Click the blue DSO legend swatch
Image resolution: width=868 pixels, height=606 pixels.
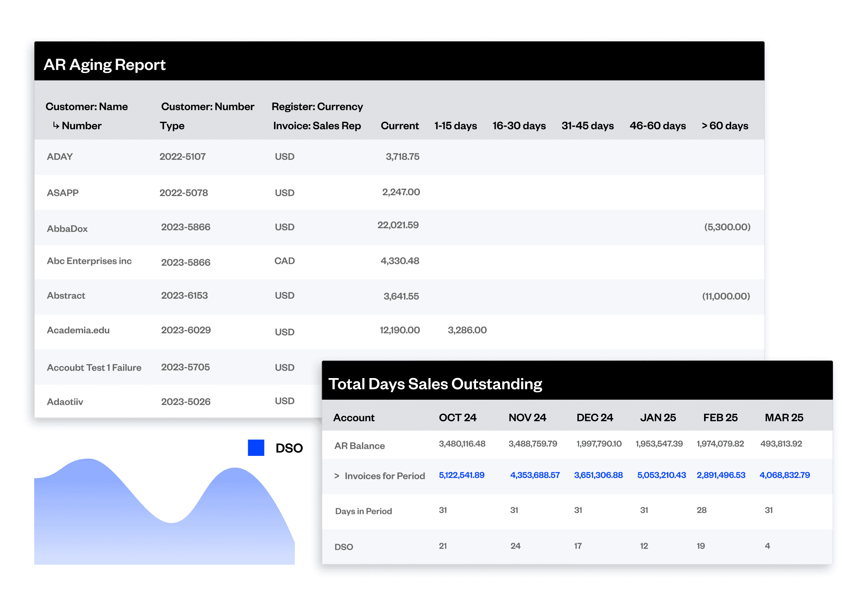coord(256,448)
